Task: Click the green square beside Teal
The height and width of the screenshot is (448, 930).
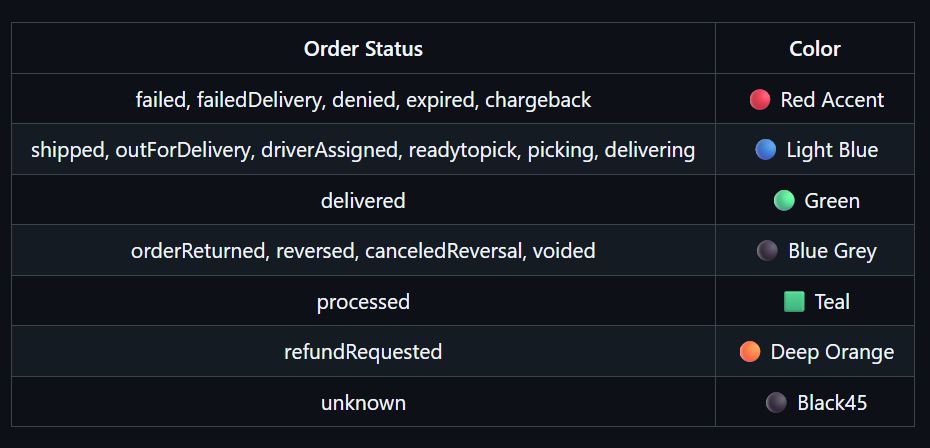Action: (794, 301)
